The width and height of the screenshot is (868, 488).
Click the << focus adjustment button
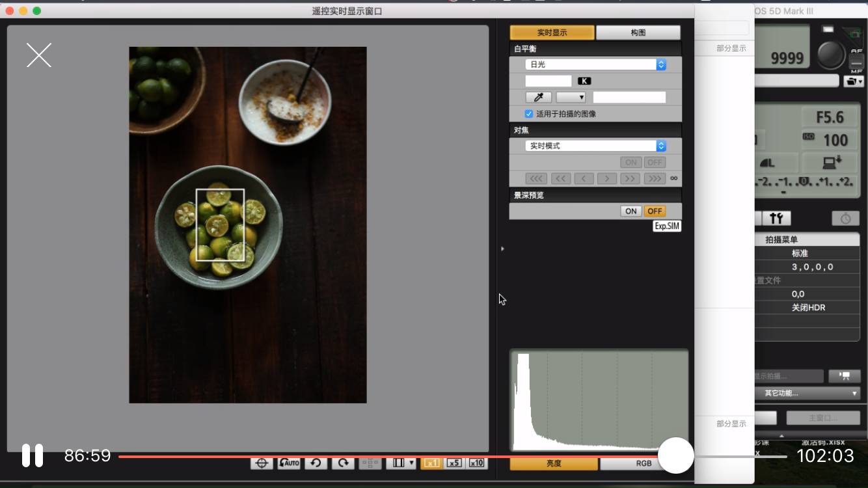(x=560, y=179)
